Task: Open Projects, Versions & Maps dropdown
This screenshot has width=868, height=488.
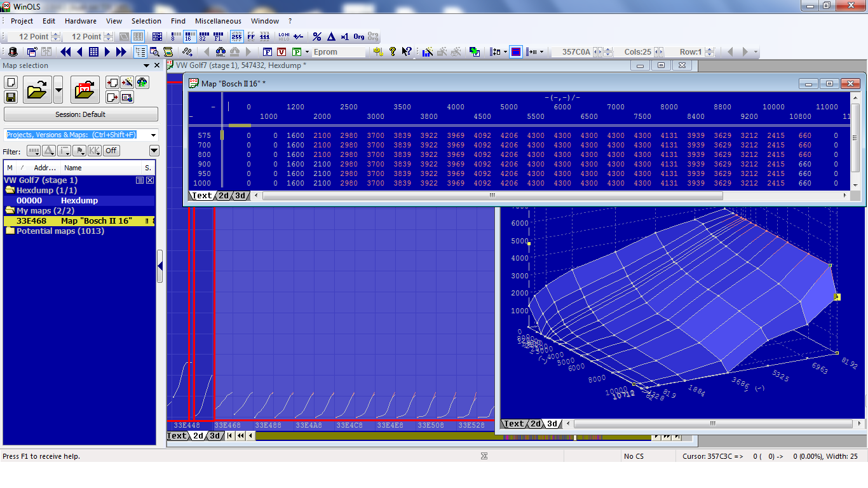Action: [x=153, y=135]
